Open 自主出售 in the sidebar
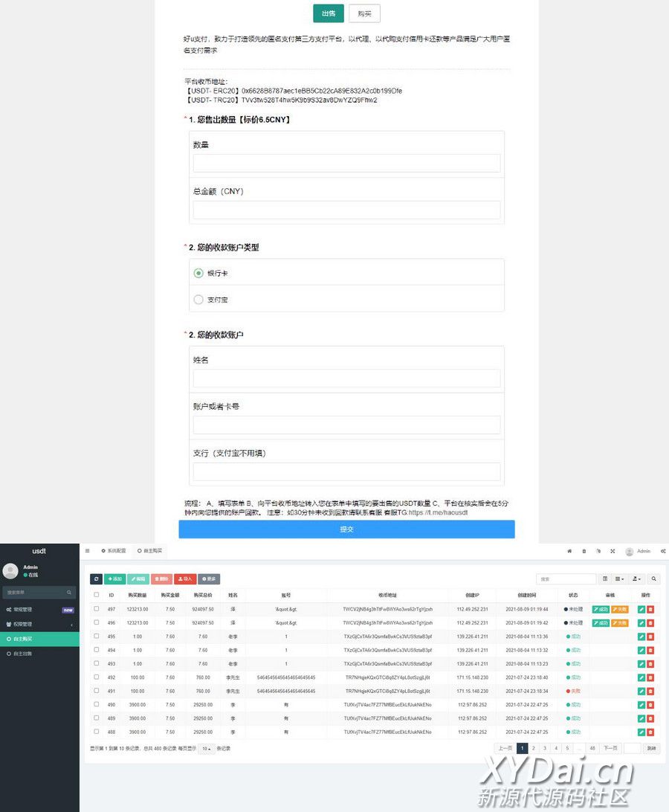669x812 pixels. pyautogui.click(x=39, y=653)
